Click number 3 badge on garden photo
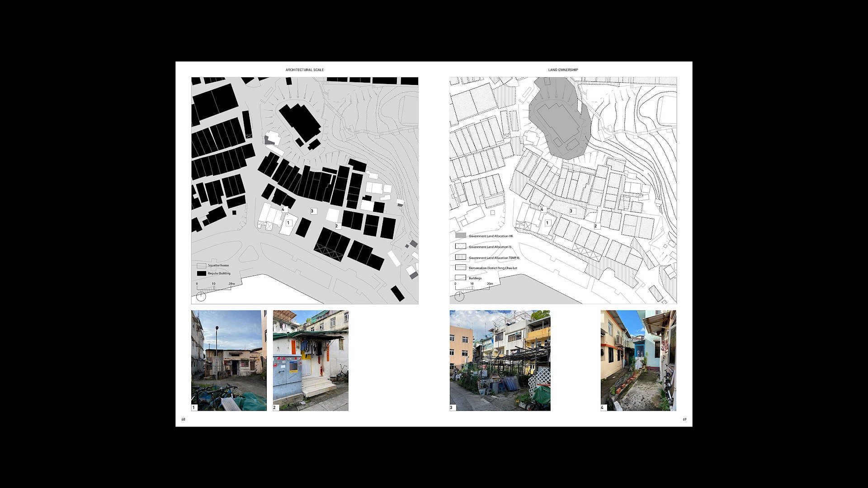This screenshot has width=868, height=488. tap(452, 408)
